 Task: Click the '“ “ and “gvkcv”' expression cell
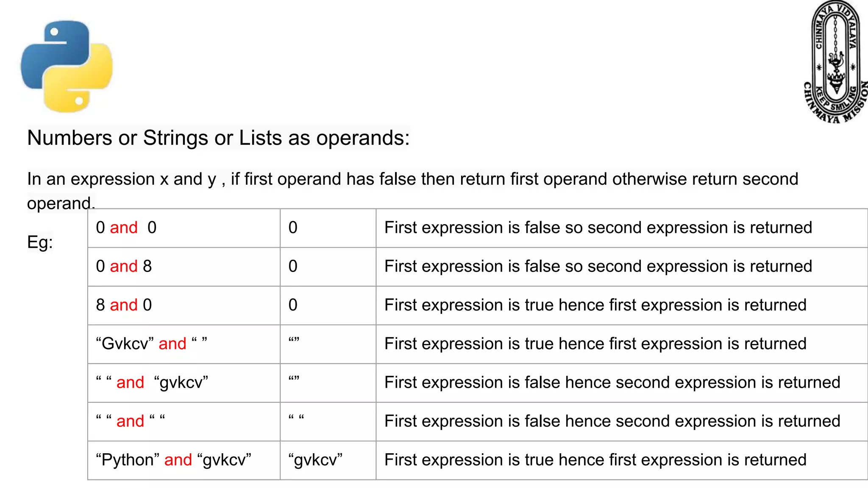tap(184, 383)
